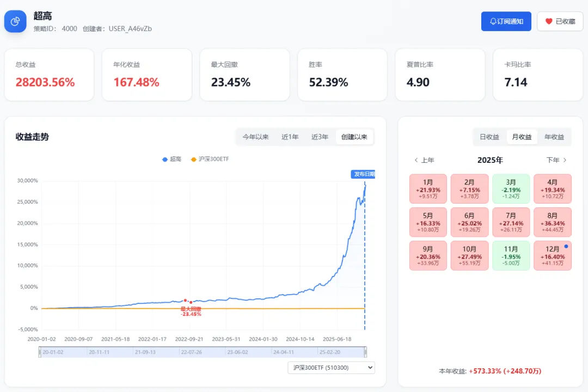This screenshot has height=392, width=588.
Task: Click the left chevron for previous year
Action: pos(416,160)
